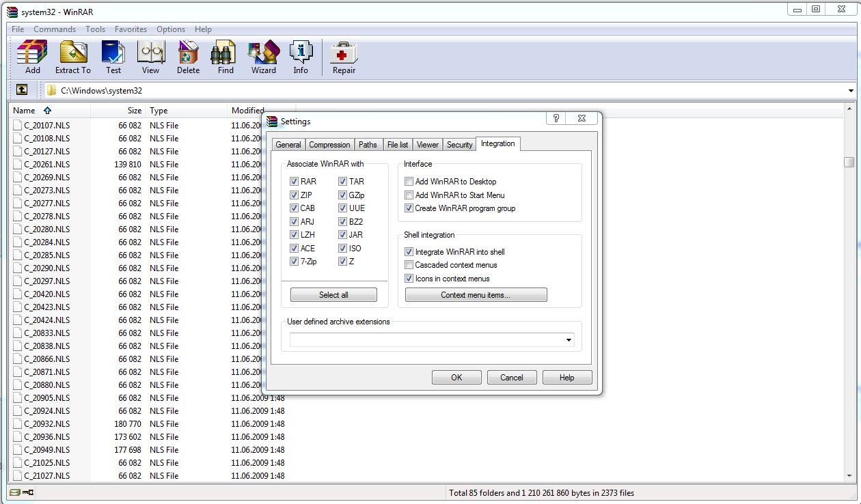Click the file icon of C_20261.NLS

tap(18, 164)
